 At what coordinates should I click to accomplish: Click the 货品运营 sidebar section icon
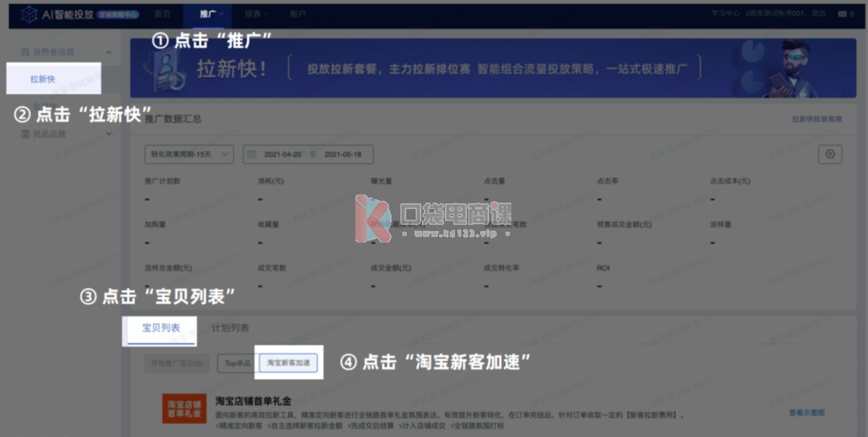25,134
